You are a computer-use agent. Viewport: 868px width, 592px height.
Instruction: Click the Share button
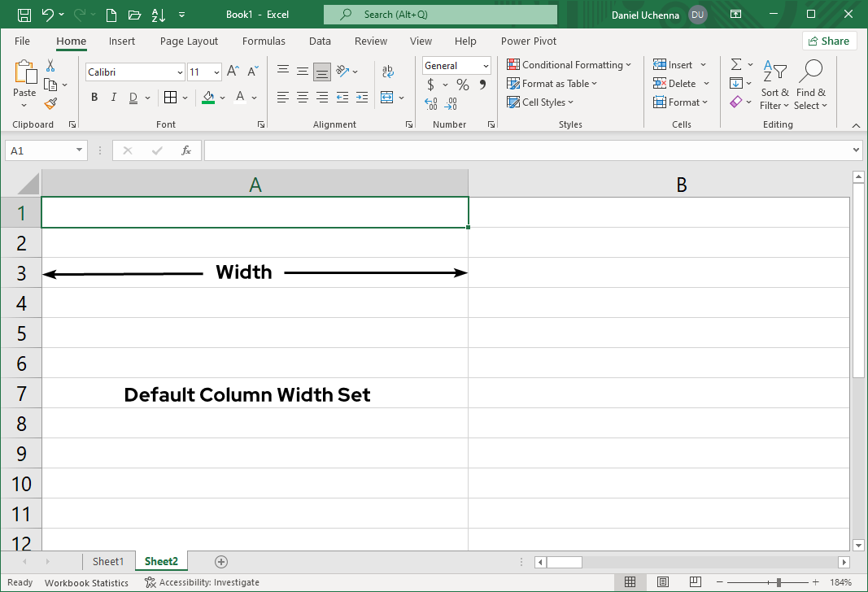click(x=829, y=40)
